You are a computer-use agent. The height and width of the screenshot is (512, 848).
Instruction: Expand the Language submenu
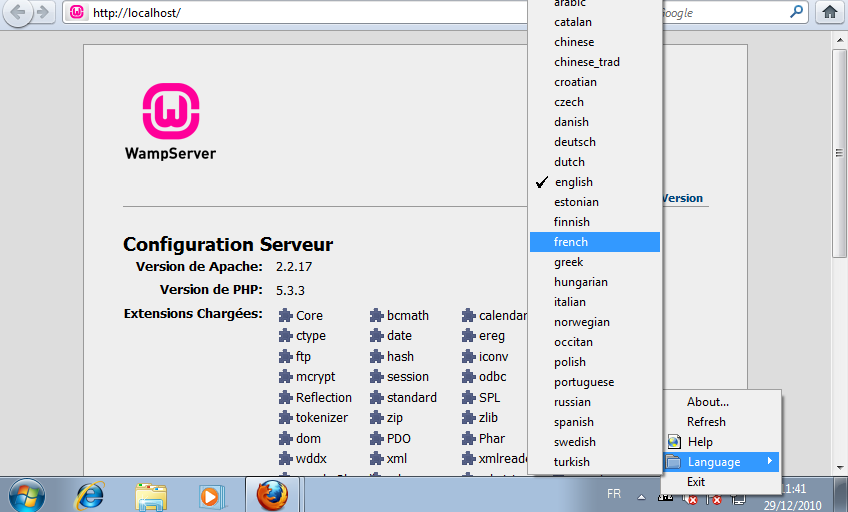click(x=714, y=462)
